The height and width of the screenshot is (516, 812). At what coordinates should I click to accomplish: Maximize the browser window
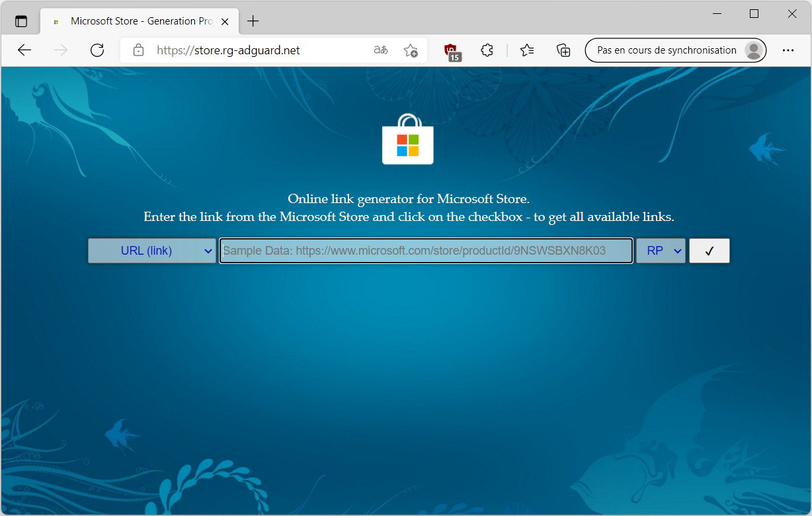tap(754, 13)
